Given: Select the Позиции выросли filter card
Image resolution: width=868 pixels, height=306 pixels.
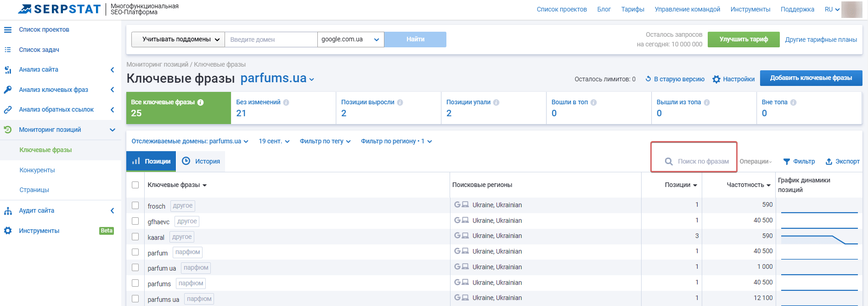Looking at the screenshot, I should point(389,108).
